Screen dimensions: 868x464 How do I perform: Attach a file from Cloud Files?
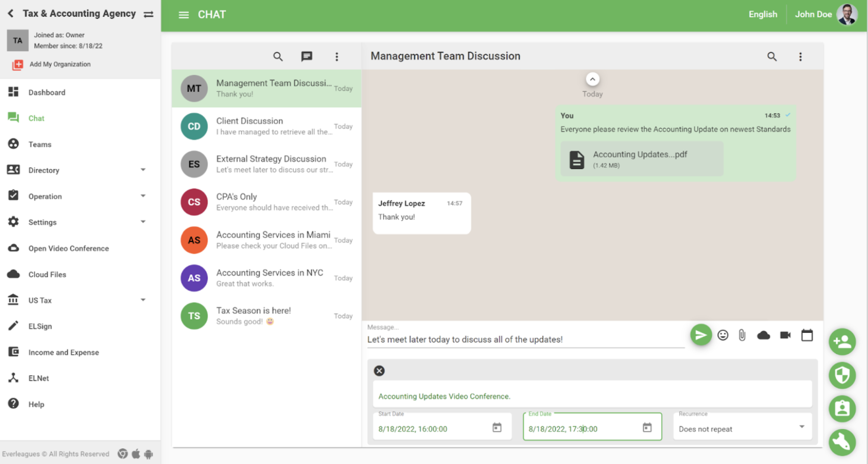764,335
